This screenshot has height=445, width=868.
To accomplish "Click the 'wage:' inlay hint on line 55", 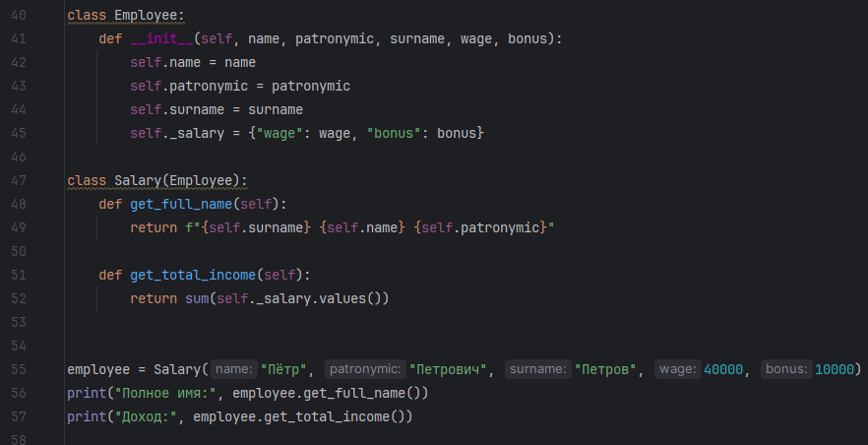I will point(678,369).
